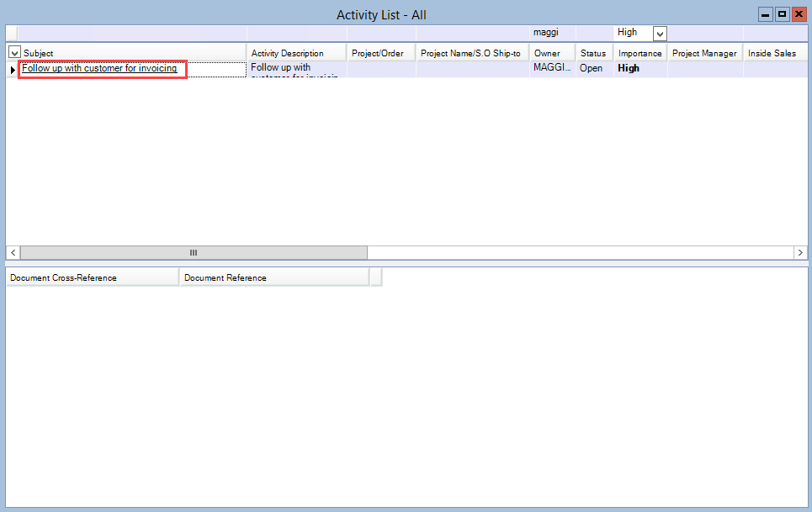
Task: Maximize the Activity List window
Action: coord(782,14)
